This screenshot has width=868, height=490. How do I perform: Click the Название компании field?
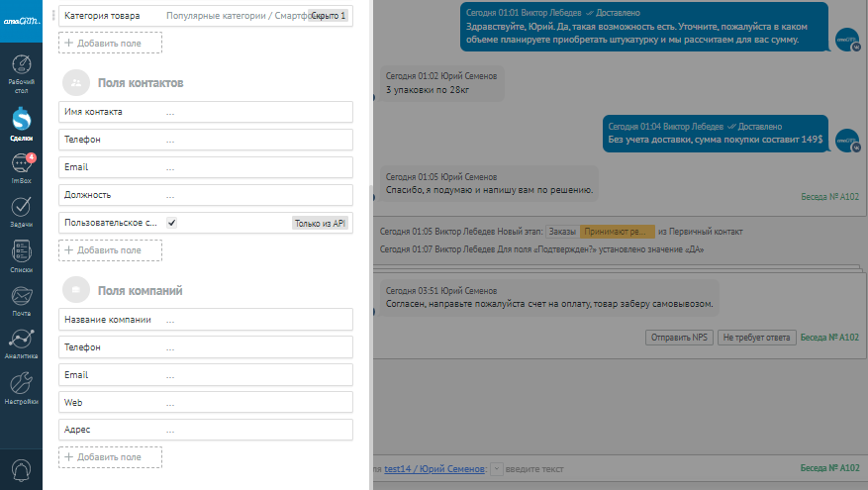pyautogui.click(x=206, y=321)
